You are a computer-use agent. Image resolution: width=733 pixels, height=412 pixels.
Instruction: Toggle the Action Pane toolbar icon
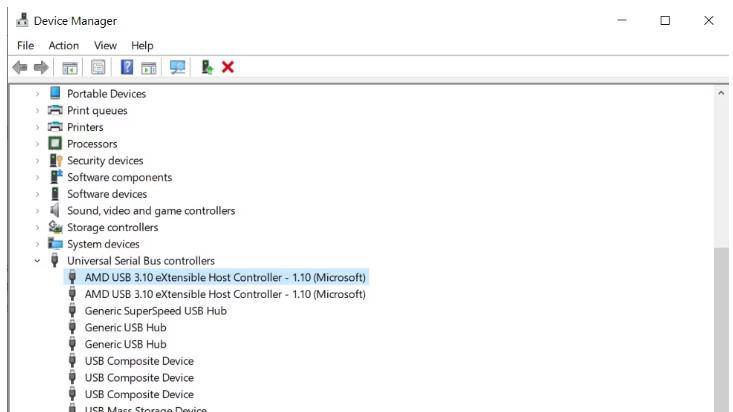(149, 68)
